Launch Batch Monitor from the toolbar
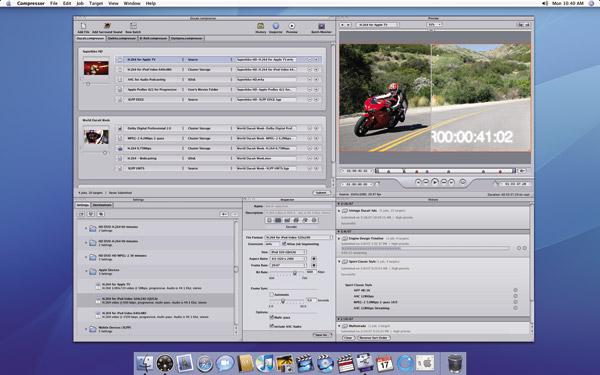 321,26
